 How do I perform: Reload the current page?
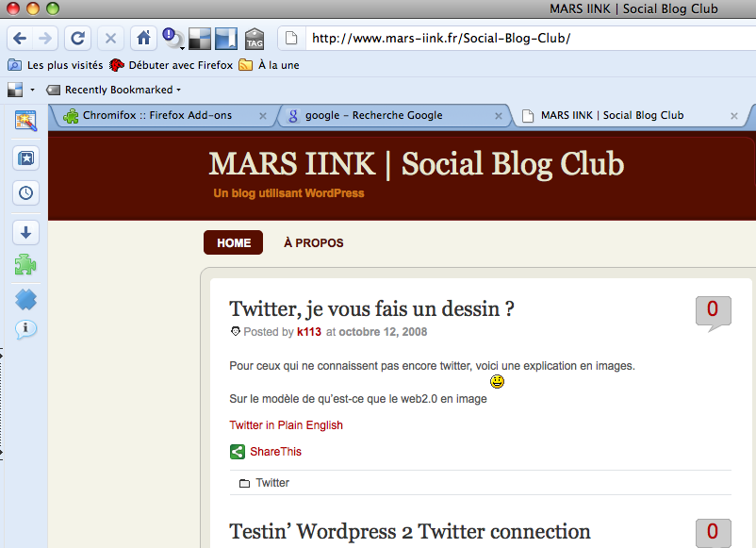pyautogui.click(x=77, y=38)
